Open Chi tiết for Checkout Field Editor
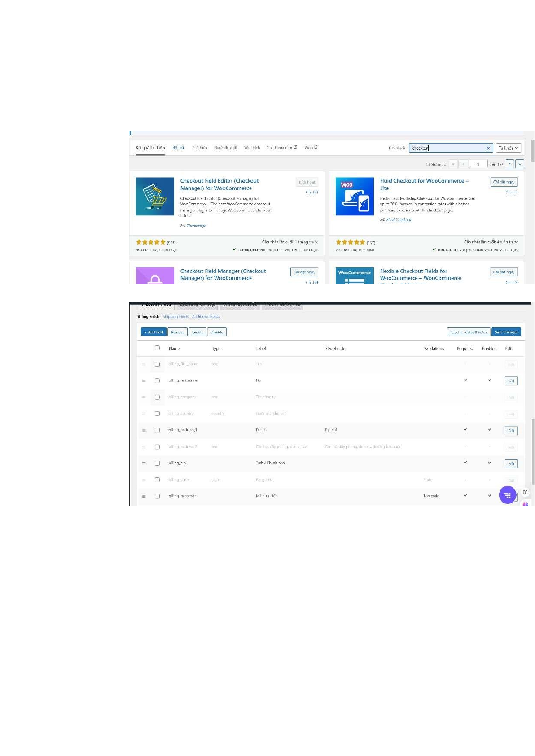 pyautogui.click(x=312, y=192)
